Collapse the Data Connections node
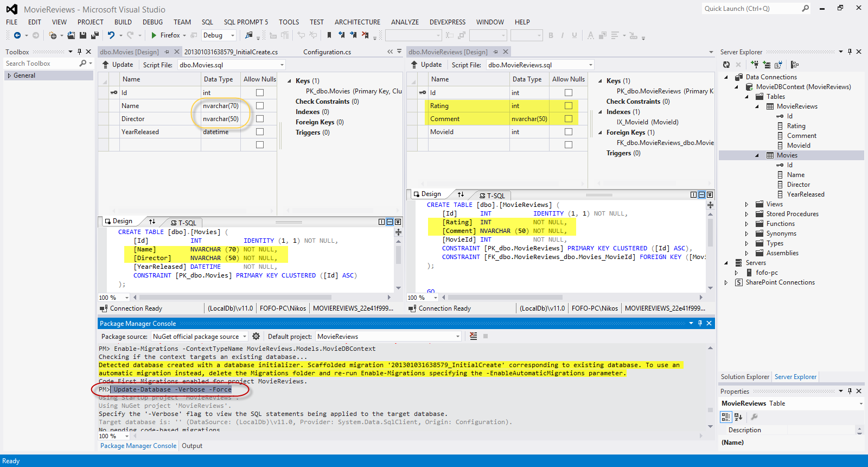Screen dimensions: 868x467 pyautogui.click(x=726, y=77)
